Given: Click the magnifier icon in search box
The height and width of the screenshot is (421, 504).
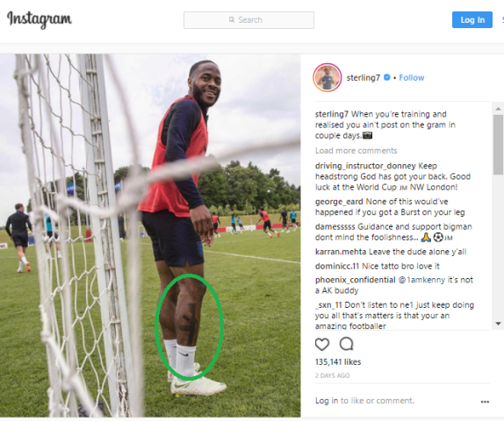Looking at the screenshot, I should pyautogui.click(x=232, y=20).
